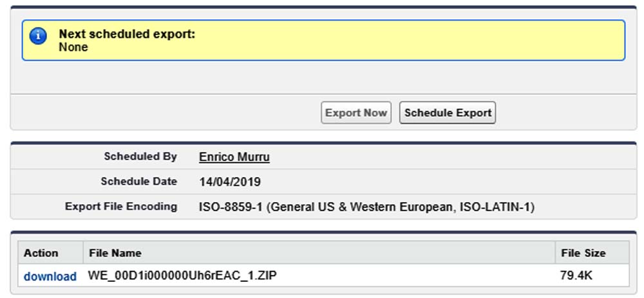Select the WE_00D1i000000Uh6rEAC_1.ZIP file name
The height and width of the screenshot is (298, 644).
(x=183, y=276)
